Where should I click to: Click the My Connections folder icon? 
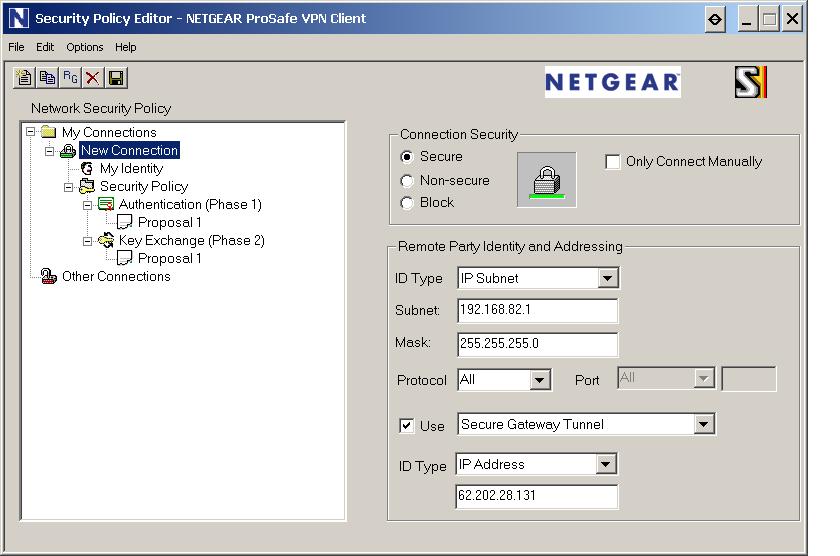click(49, 132)
